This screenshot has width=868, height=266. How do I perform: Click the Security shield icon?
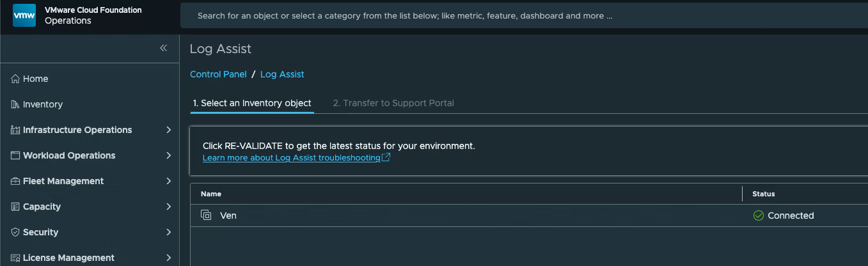pyautogui.click(x=15, y=232)
